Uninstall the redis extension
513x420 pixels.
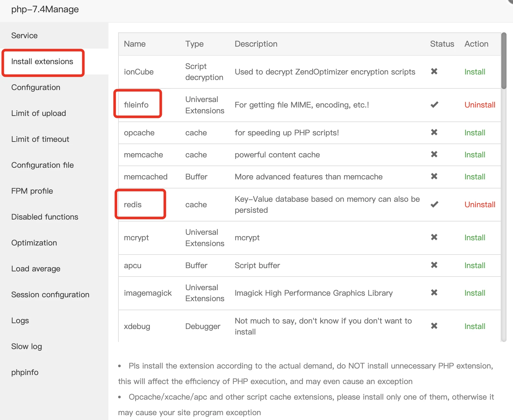click(x=480, y=205)
